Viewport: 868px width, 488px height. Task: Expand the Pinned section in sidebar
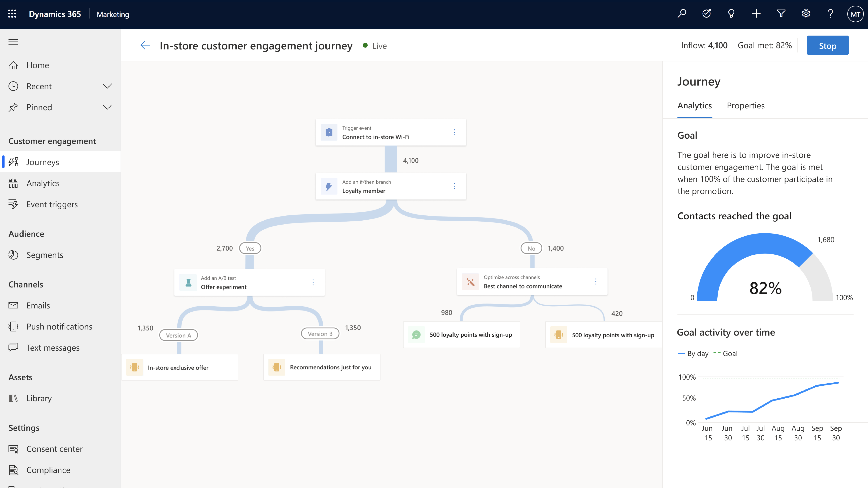[x=107, y=107]
